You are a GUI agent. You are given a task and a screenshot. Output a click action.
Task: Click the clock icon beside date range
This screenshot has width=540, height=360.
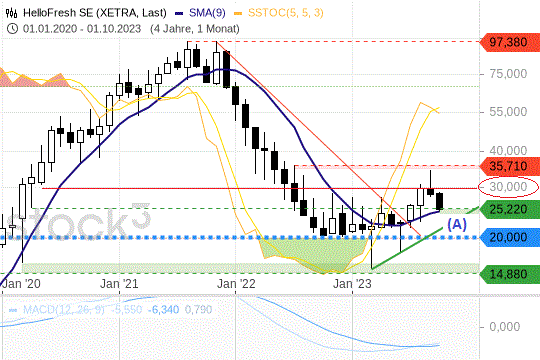click(12, 29)
